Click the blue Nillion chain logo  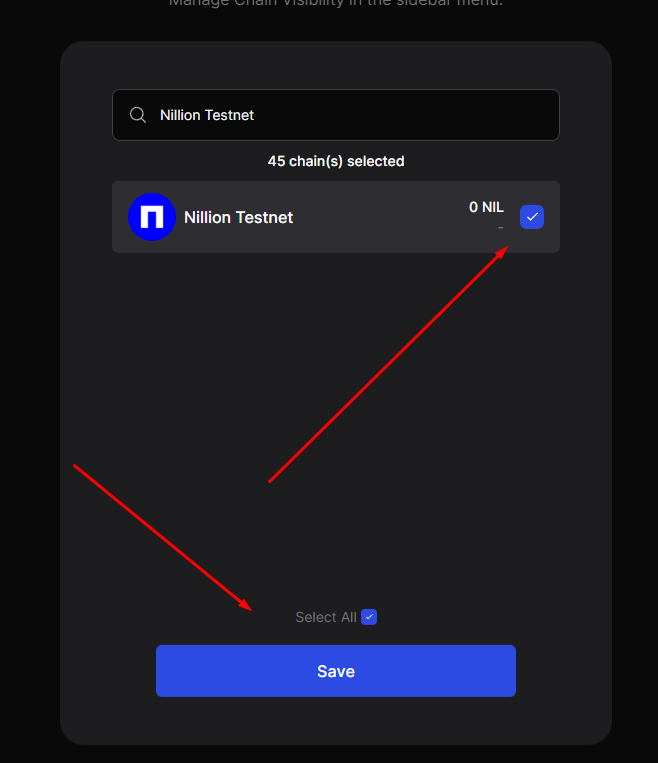[x=152, y=217]
